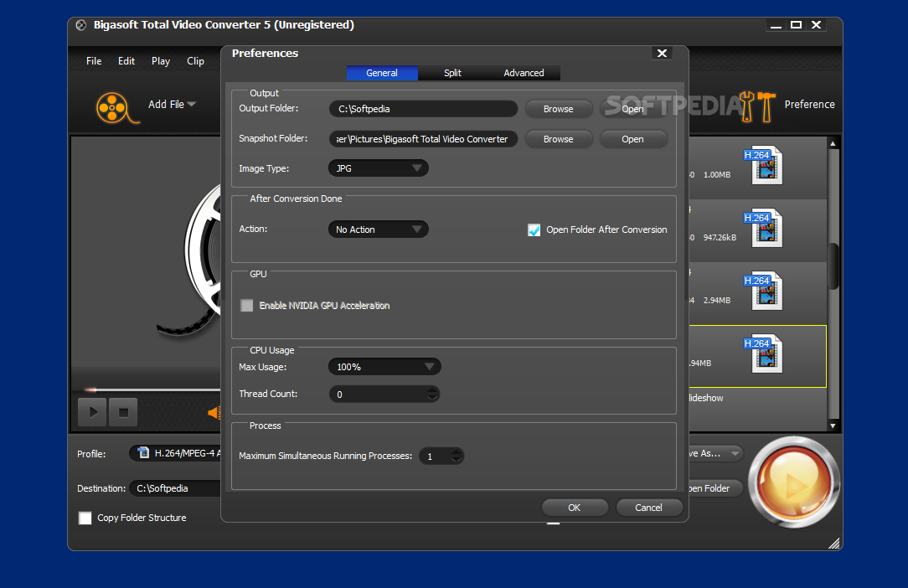This screenshot has height=588, width=908.
Task: Enable NVIDIA GPU Acceleration checkbox
Action: [x=247, y=305]
